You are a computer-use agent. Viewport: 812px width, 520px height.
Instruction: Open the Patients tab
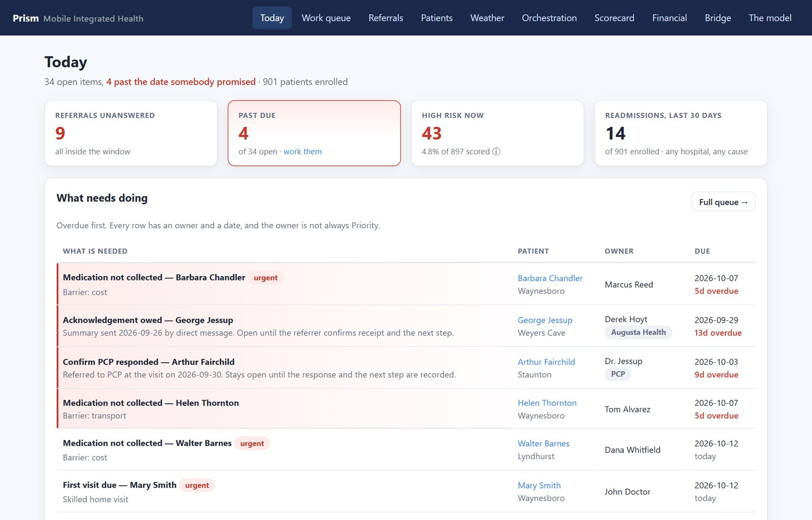pos(436,18)
